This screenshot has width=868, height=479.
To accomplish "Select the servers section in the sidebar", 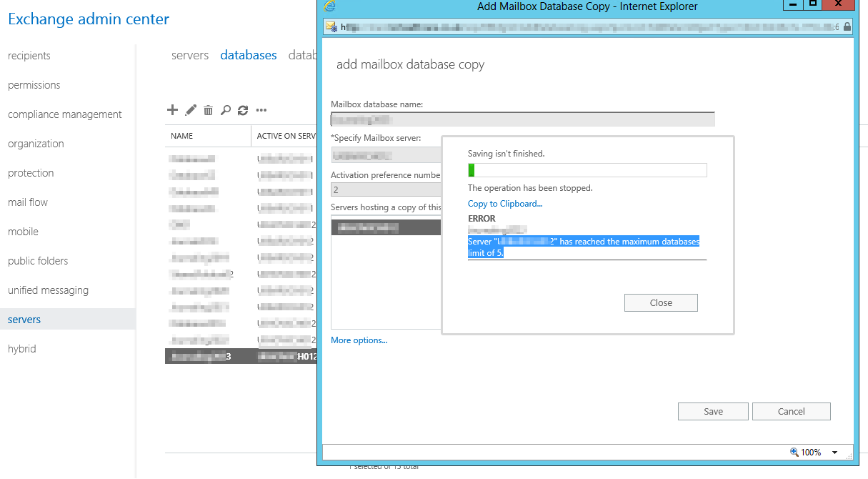I will pos(68,320).
